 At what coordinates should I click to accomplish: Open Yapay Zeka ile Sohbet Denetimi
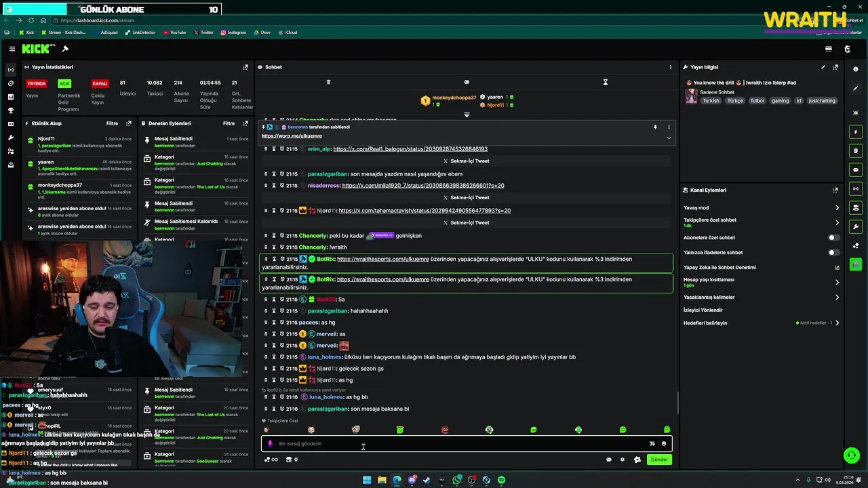pyautogui.click(x=761, y=268)
